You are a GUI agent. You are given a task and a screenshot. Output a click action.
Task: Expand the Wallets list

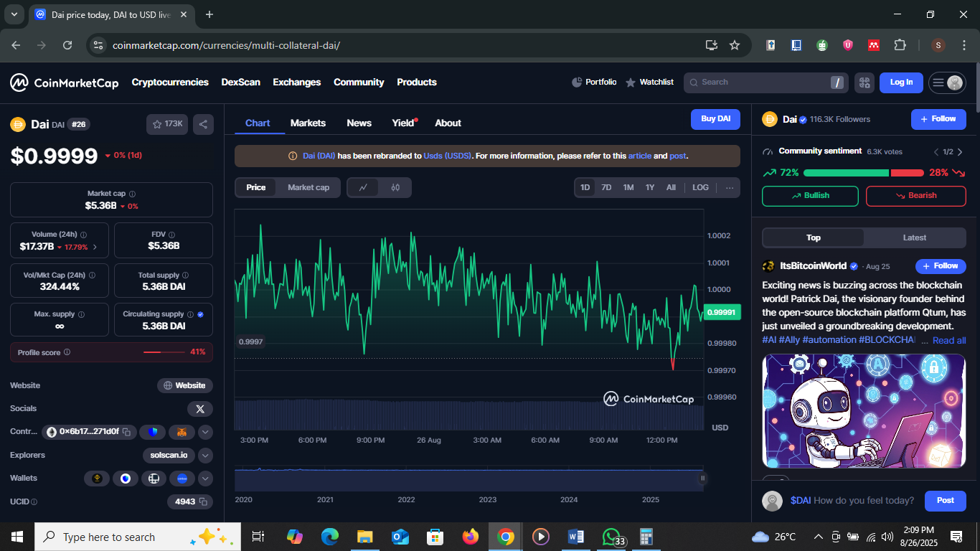pos(205,479)
